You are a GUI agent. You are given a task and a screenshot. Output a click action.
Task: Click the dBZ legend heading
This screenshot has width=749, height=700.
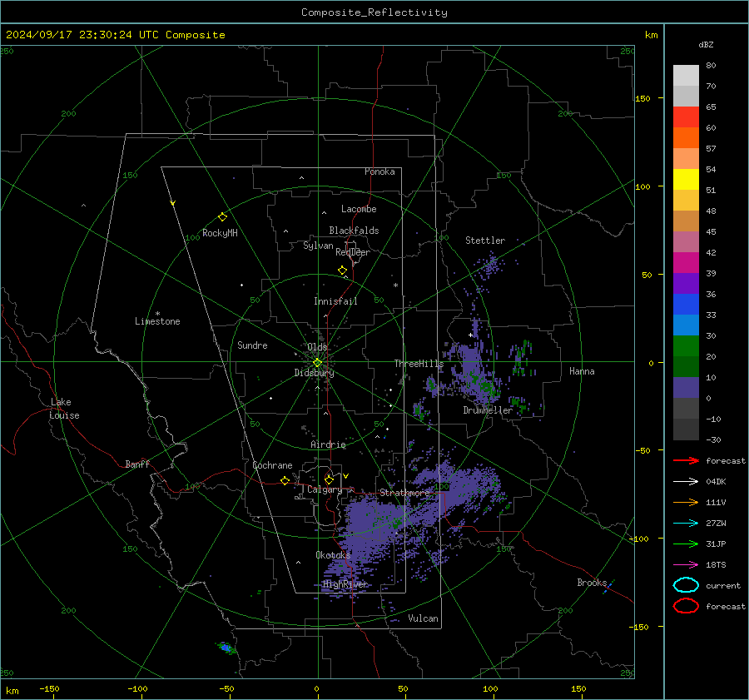click(706, 45)
